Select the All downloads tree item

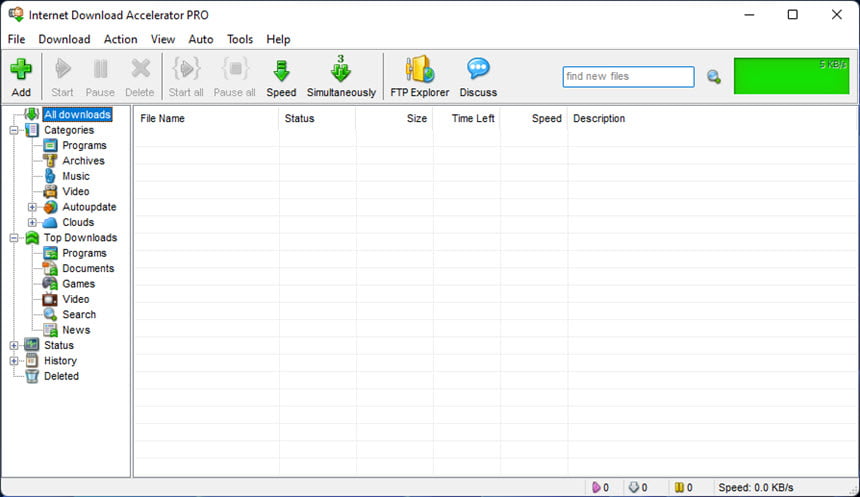77,115
